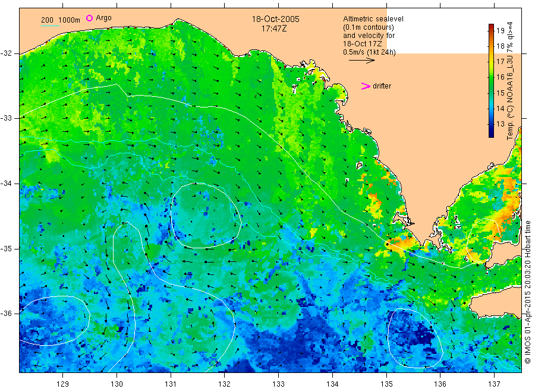Click the temperature color bar

pos(491,81)
